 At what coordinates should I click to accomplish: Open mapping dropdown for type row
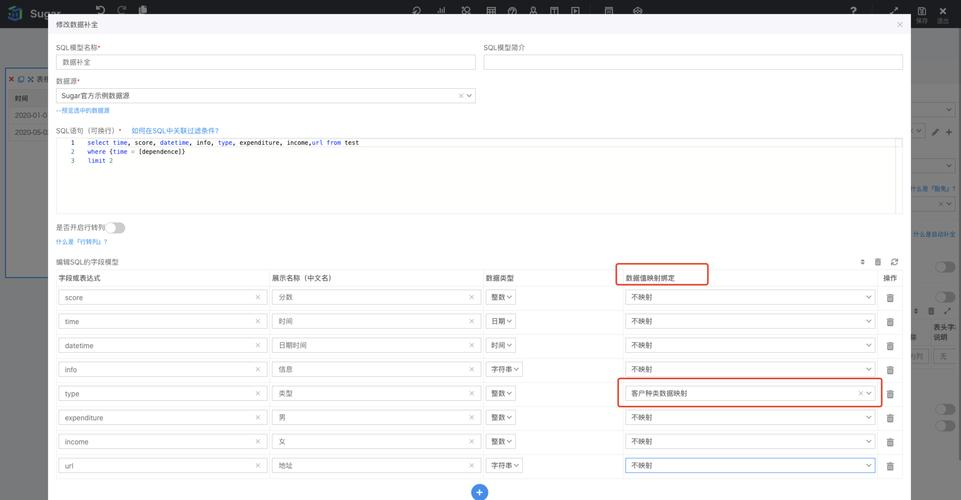coord(750,393)
